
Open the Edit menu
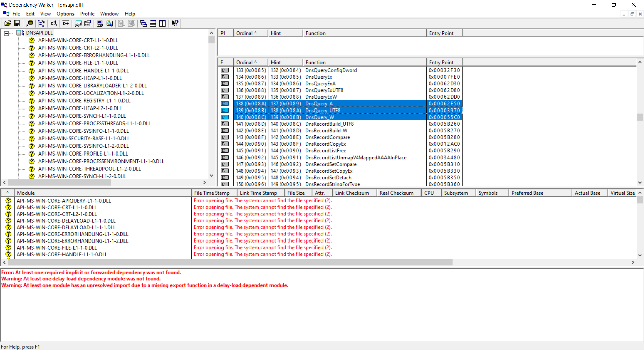[x=30, y=14]
